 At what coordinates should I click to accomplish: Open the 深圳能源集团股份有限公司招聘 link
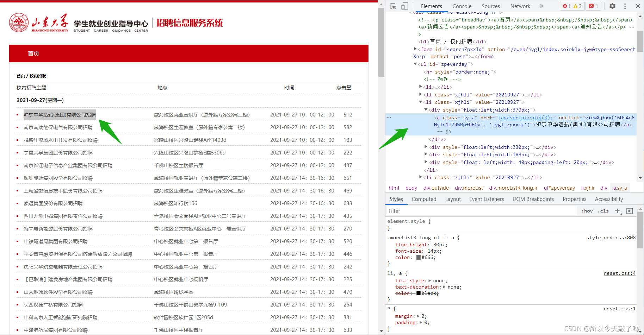(x=58, y=178)
